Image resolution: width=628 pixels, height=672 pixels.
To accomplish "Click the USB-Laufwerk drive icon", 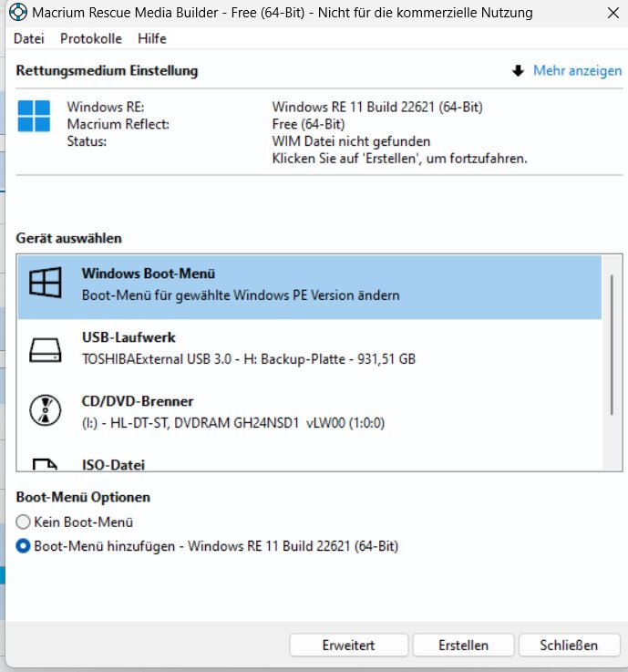I will [x=46, y=350].
